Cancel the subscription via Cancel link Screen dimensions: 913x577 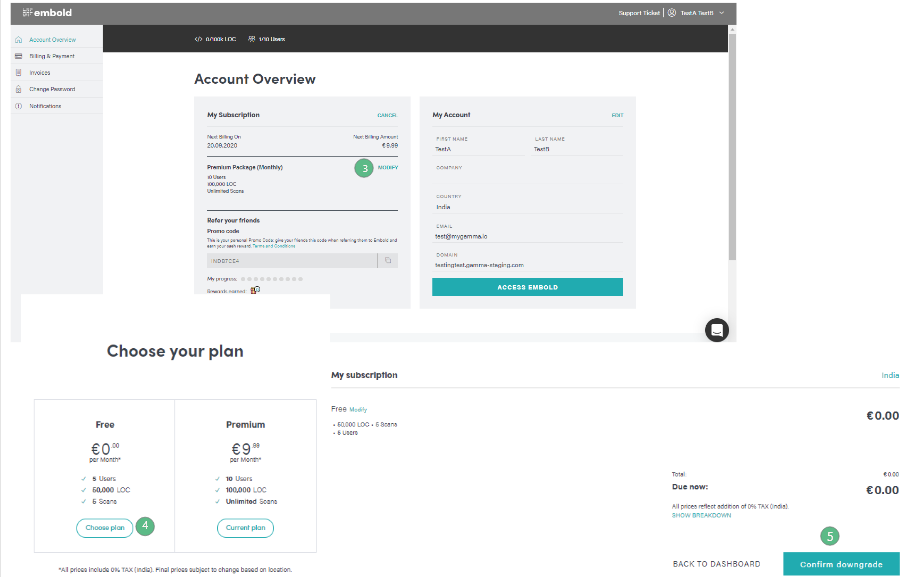387,115
